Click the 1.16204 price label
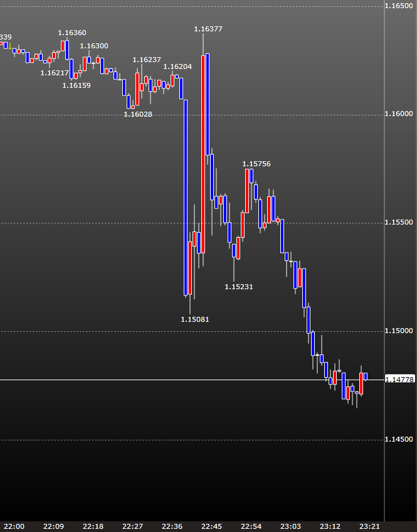Screen dimensions: 417x532 177,66
